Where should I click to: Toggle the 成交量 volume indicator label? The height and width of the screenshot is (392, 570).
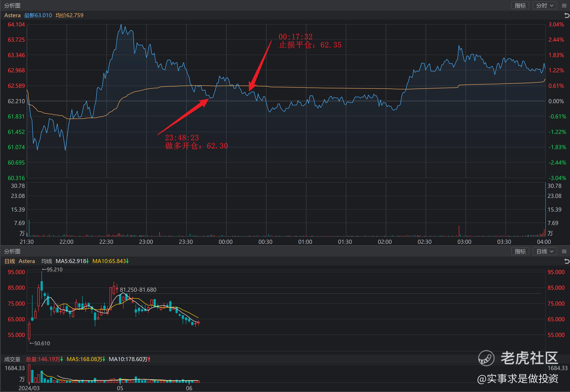click(12, 359)
